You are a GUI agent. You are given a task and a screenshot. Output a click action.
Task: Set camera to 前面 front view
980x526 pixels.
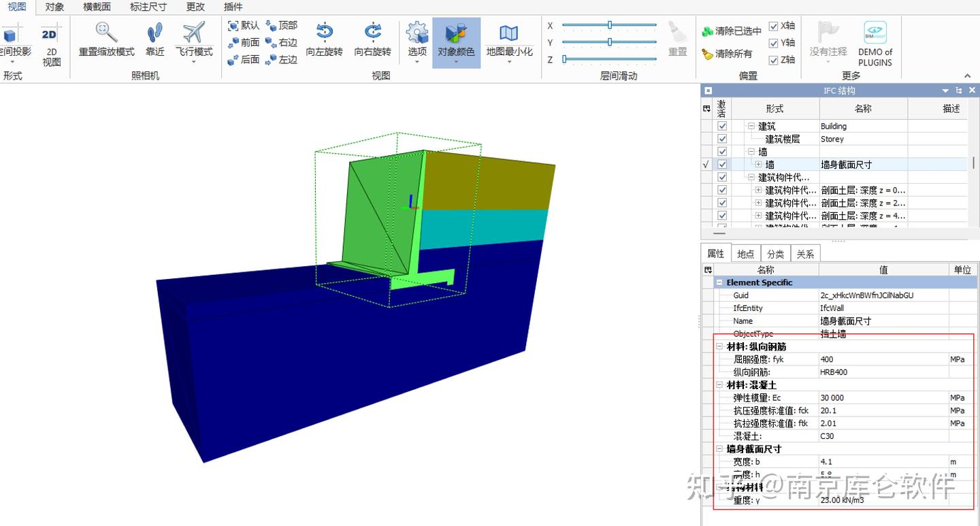pos(244,42)
